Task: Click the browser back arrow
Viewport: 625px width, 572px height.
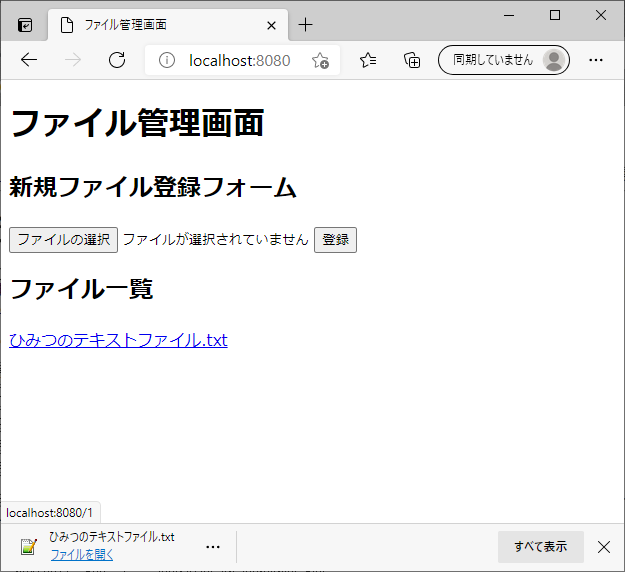Action: coord(29,60)
